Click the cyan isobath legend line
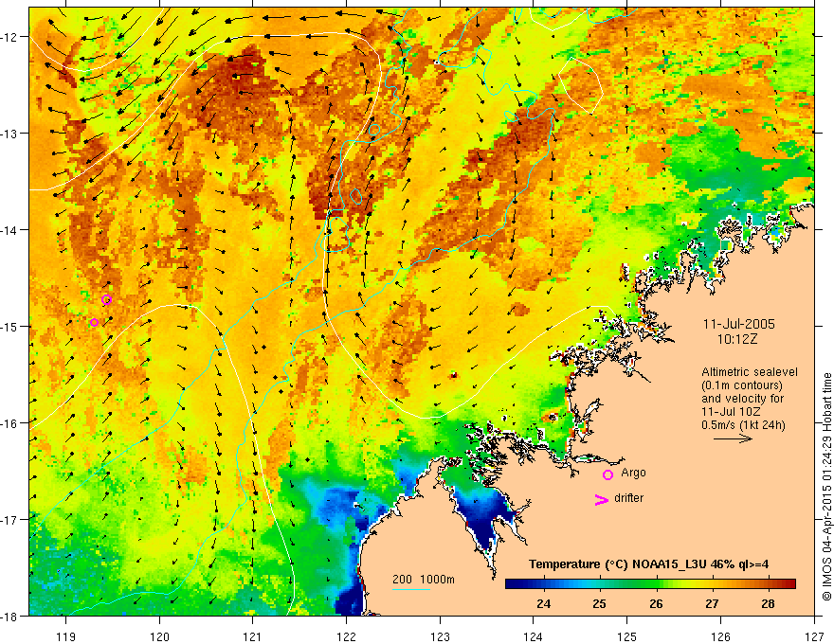This screenshot has width=834, height=644. click(411, 589)
